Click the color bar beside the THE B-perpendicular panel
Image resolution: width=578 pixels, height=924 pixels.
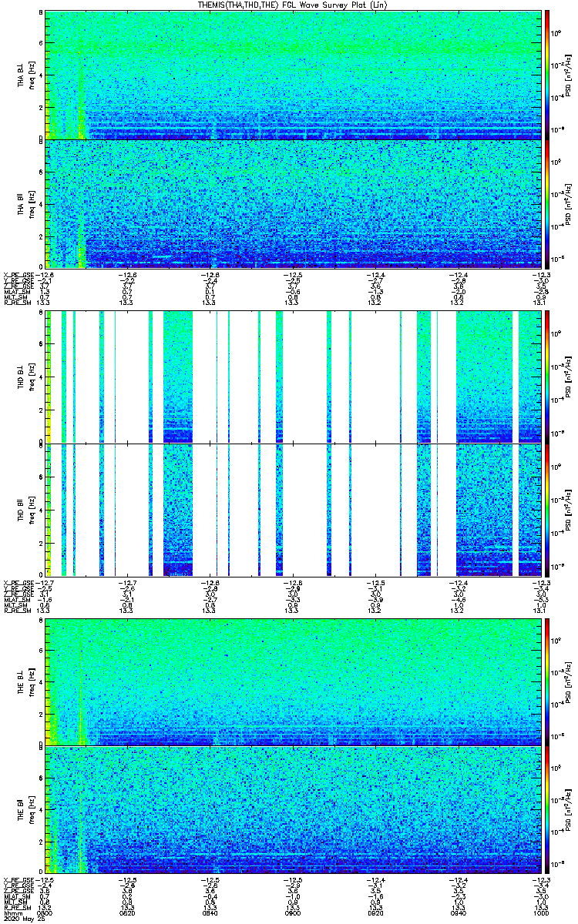tap(548, 681)
